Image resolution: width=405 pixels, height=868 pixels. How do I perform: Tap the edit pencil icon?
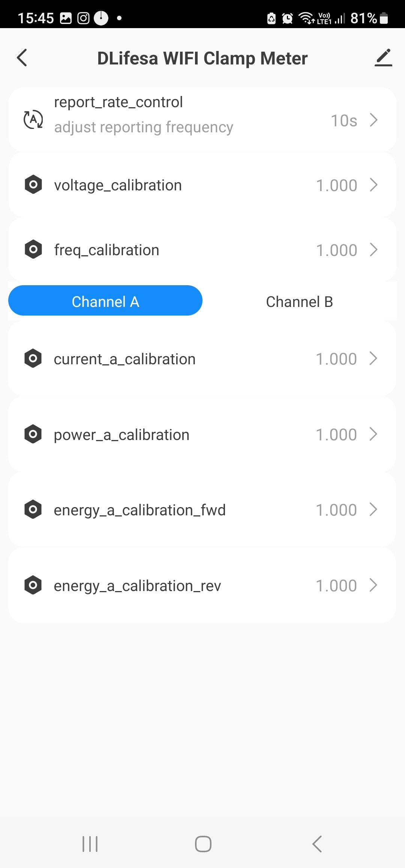(x=383, y=58)
